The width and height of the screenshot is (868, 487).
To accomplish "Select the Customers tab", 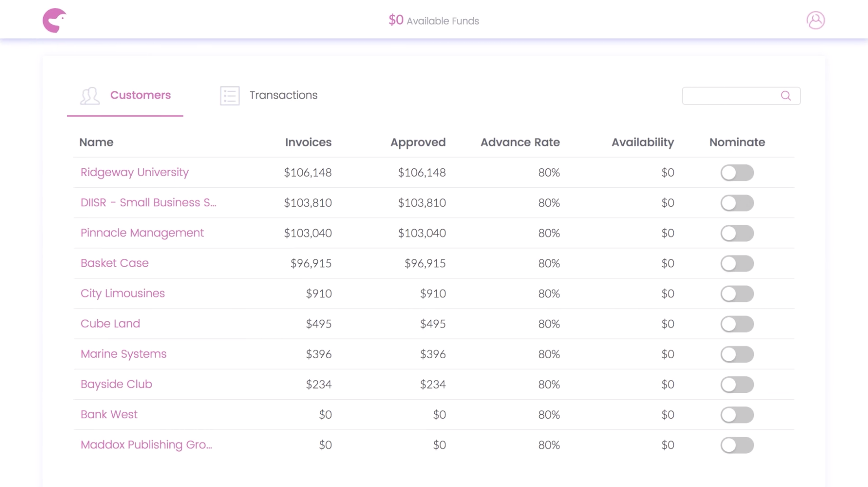I will [140, 95].
